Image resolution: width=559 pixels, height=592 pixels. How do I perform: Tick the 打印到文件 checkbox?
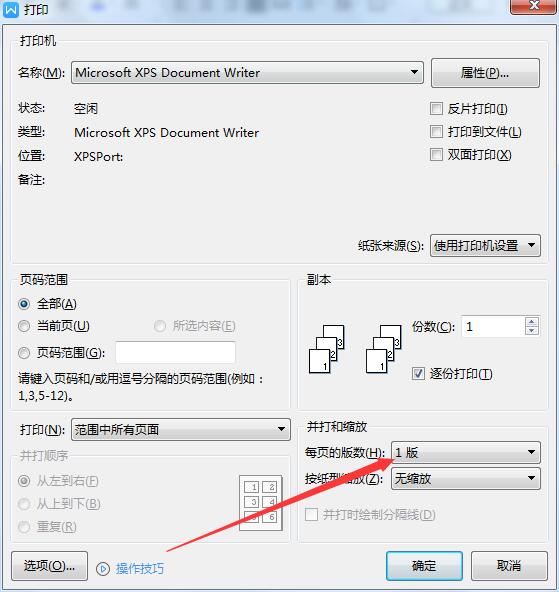(x=436, y=132)
